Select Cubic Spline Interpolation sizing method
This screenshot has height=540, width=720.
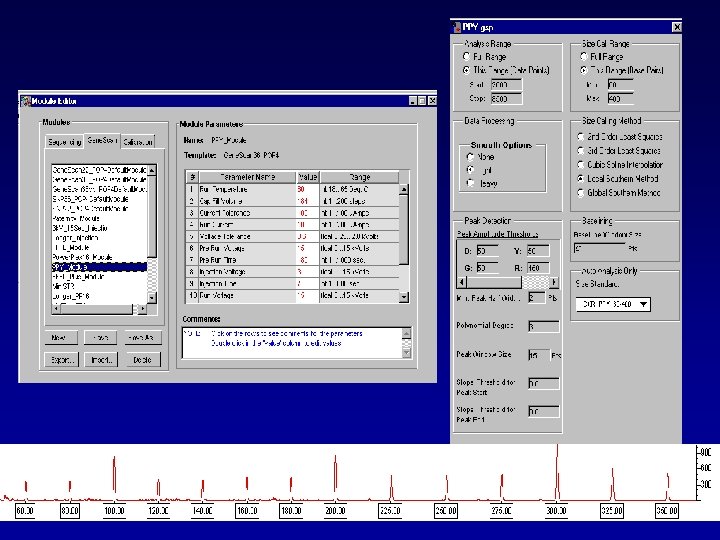tap(581, 164)
